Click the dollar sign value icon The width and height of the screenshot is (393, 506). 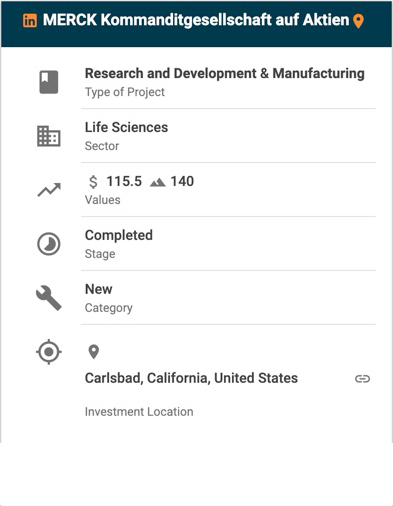[x=93, y=182]
